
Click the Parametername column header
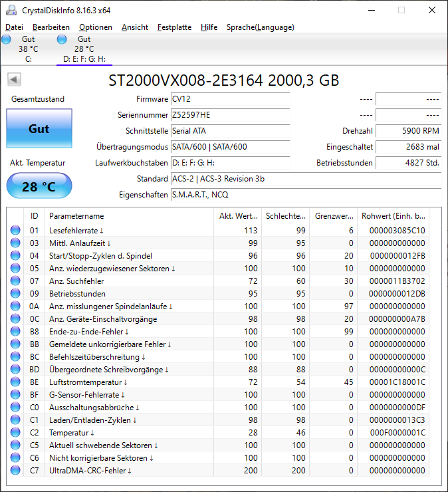pos(129,216)
